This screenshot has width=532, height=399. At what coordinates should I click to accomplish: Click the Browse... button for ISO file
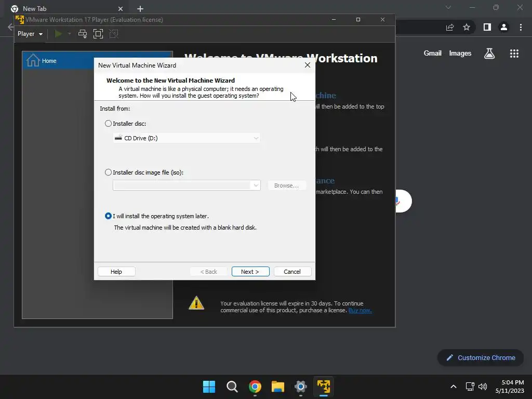[287, 185]
